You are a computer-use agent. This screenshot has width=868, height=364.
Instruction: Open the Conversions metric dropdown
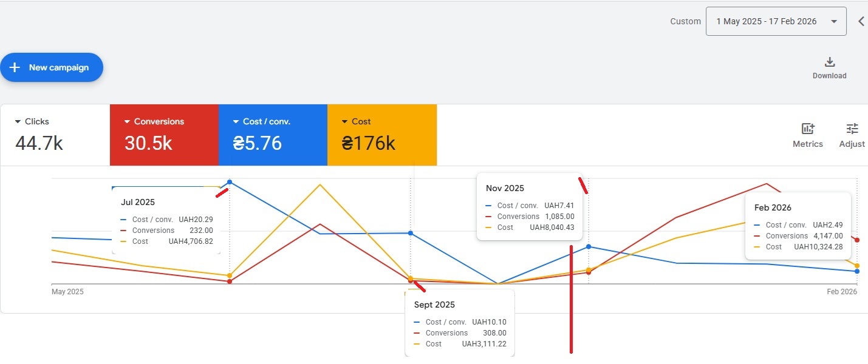click(154, 121)
